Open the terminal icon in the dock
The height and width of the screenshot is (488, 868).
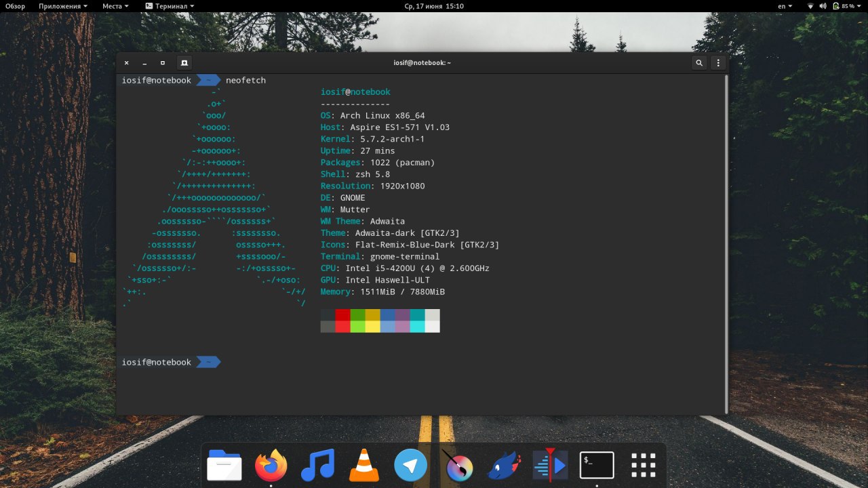coord(597,466)
